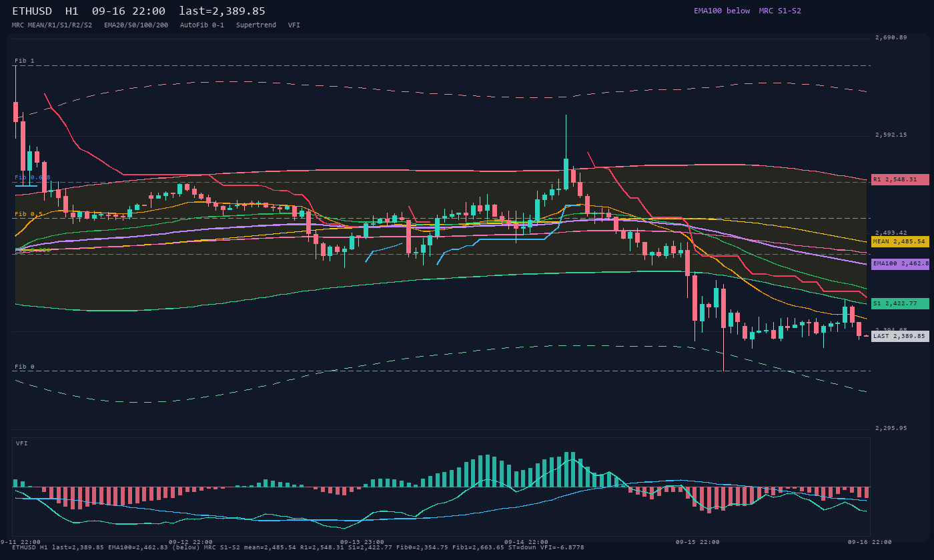Click the 09-14 22:00 time axis label
The width and height of the screenshot is (934, 560).
[x=526, y=542]
